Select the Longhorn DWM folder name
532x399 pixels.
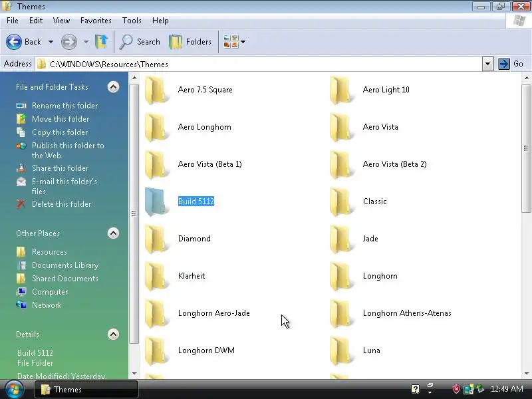(206, 350)
